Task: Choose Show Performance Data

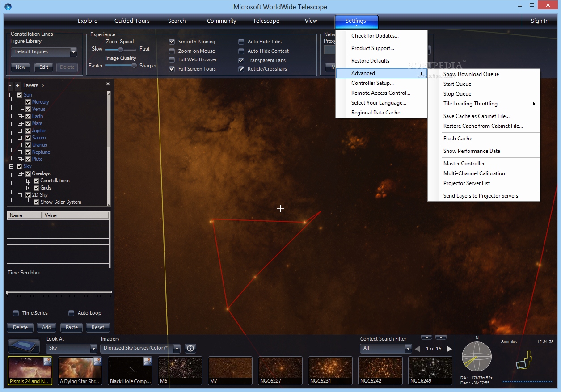Action: 484,151
